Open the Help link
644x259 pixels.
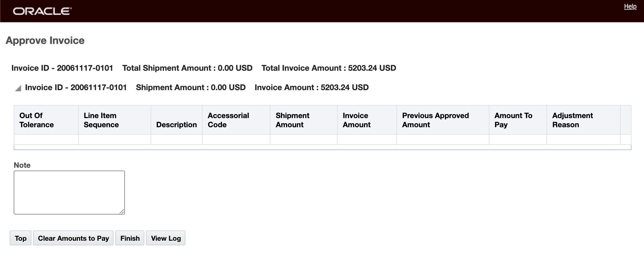[x=630, y=7]
